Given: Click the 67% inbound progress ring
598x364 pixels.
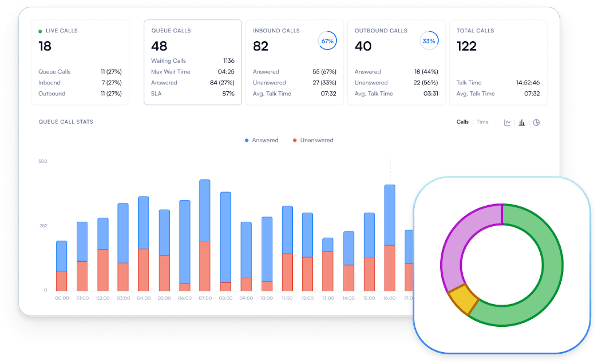Looking at the screenshot, I should tap(327, 41).
